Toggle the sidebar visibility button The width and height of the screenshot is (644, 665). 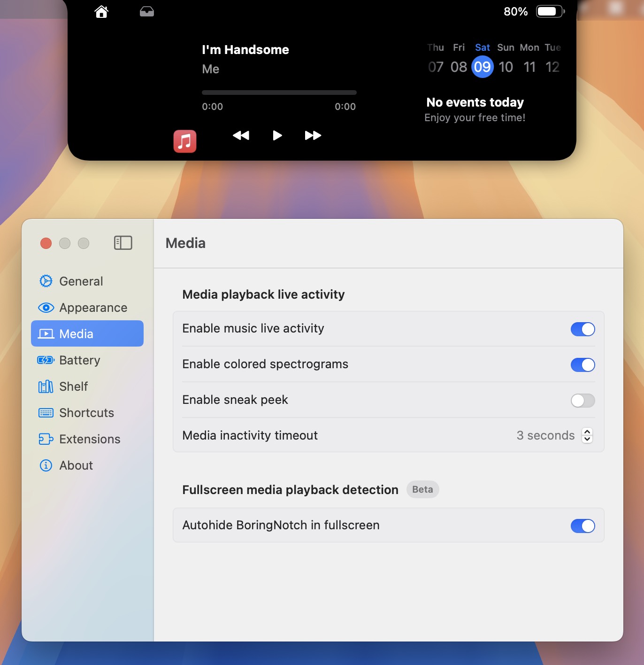point(123,243)
